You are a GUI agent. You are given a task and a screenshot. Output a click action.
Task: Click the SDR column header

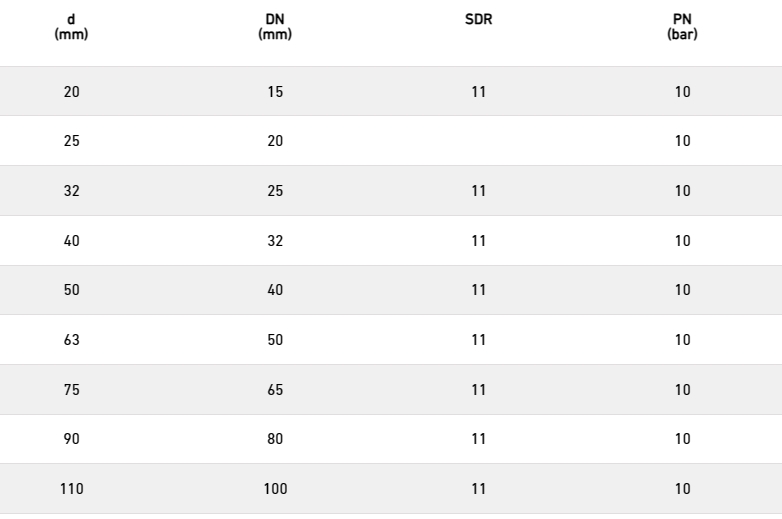pos(478,19)
